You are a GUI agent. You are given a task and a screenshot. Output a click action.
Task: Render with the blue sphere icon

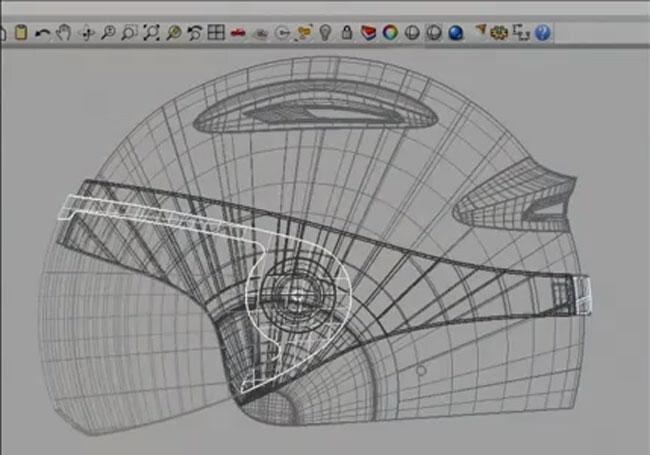[x=455, y=33]
